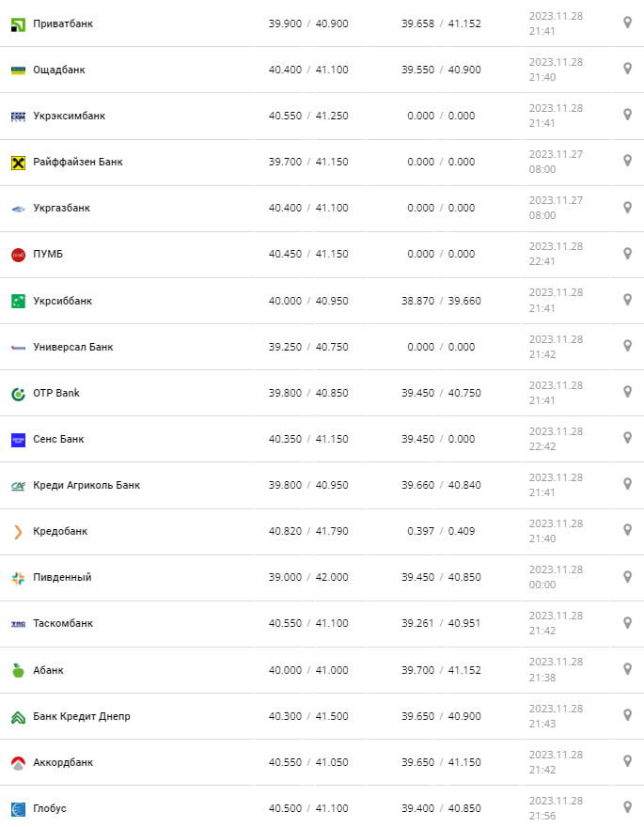
Task: Click the Сенс Банк update timestamp
Action: pyautogui.click(x=556, y=439)
